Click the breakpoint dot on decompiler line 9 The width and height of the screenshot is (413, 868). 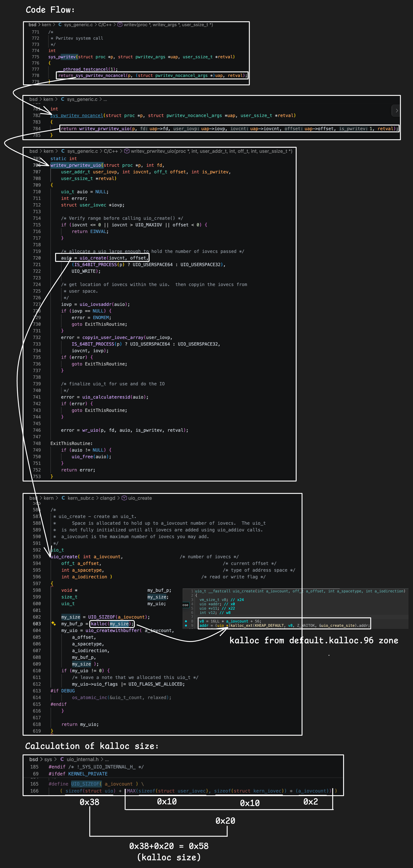[186, 625]
